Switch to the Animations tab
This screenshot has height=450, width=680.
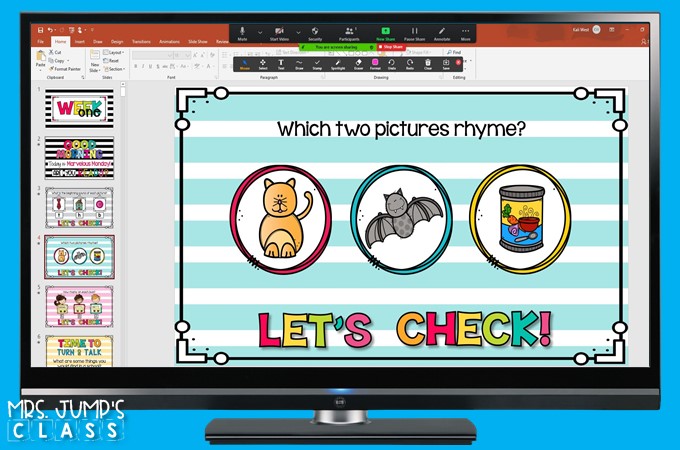pos(169,42)
